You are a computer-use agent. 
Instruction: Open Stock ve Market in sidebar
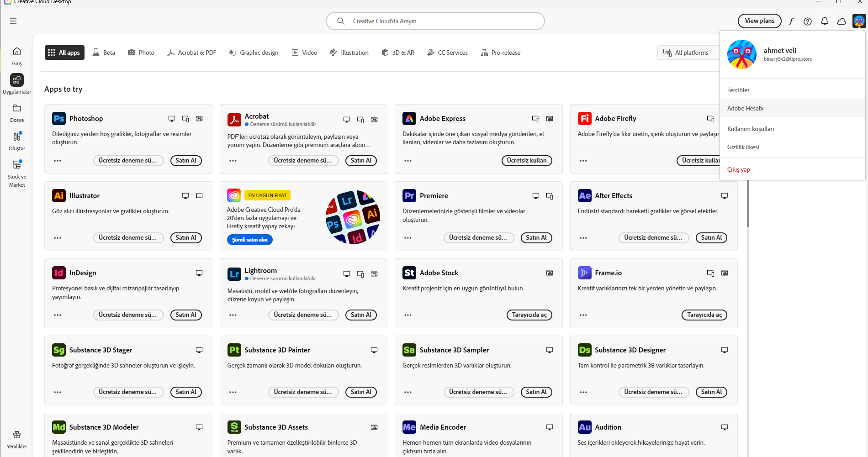pos(17,173)
